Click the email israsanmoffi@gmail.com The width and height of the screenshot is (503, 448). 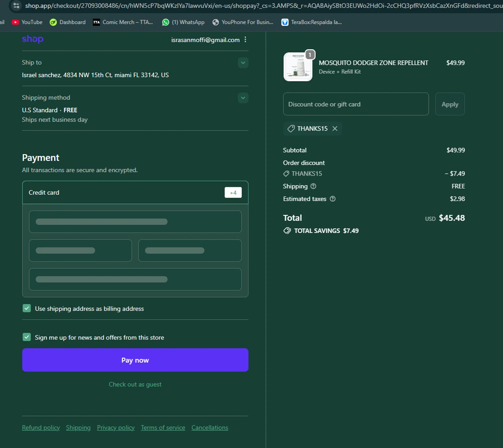[206, 40]
